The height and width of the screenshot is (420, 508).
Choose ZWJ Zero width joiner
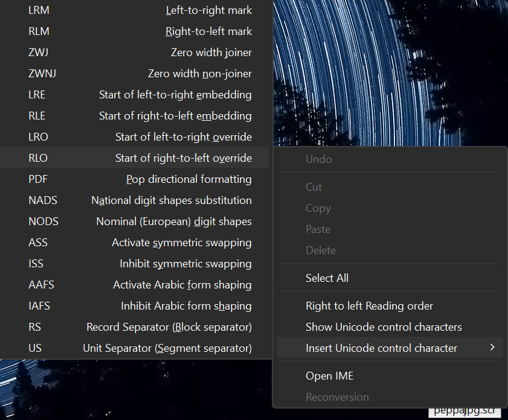[139, 52]
